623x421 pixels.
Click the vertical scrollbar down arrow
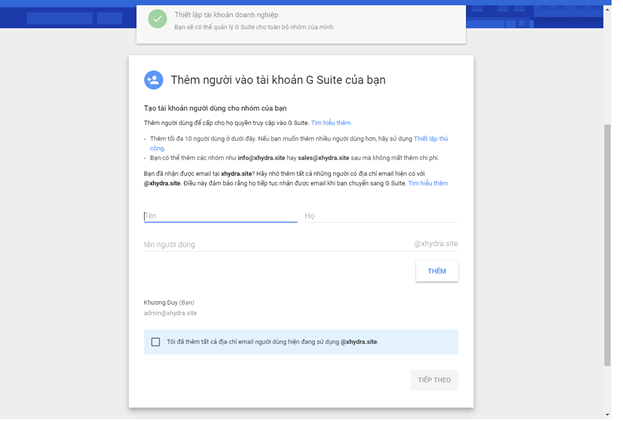pos(608,410)
